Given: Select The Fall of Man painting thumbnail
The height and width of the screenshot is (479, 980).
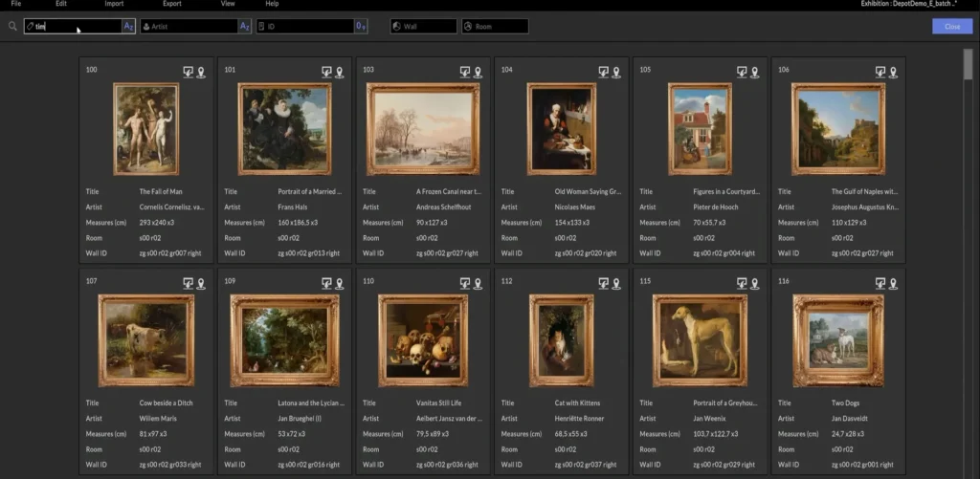Looking at the screenshot, I should (146, 129).
